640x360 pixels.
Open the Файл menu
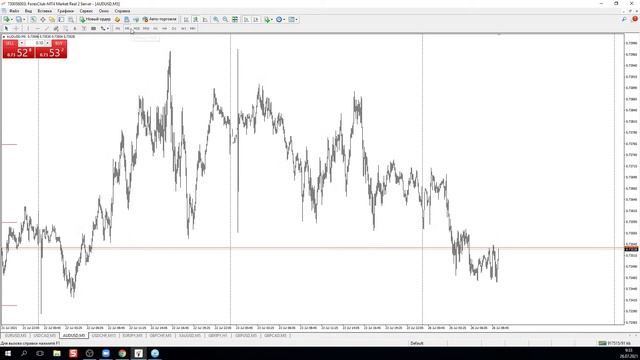coord(13,11)
